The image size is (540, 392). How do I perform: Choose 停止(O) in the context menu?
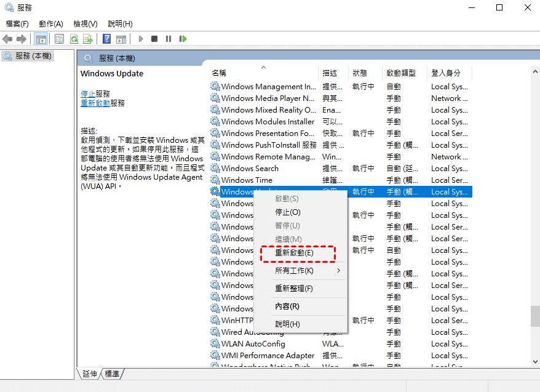[x=287, y=212]
